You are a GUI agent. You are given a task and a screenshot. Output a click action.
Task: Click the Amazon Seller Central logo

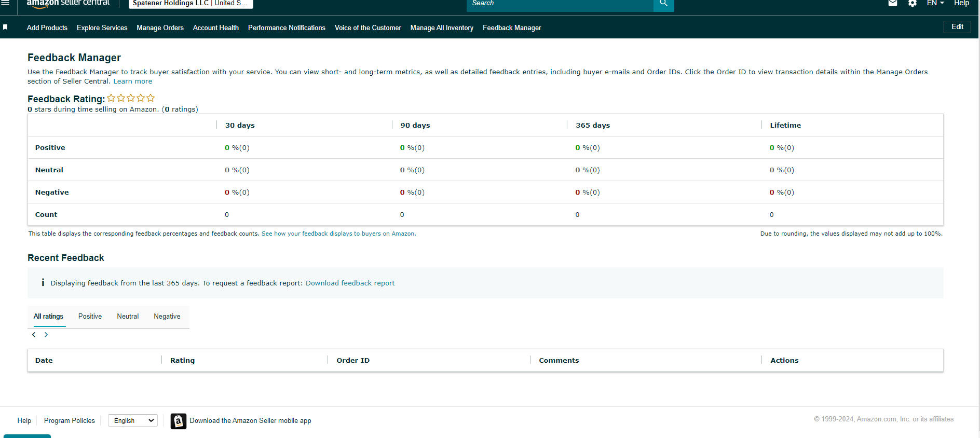coord(68,3)
